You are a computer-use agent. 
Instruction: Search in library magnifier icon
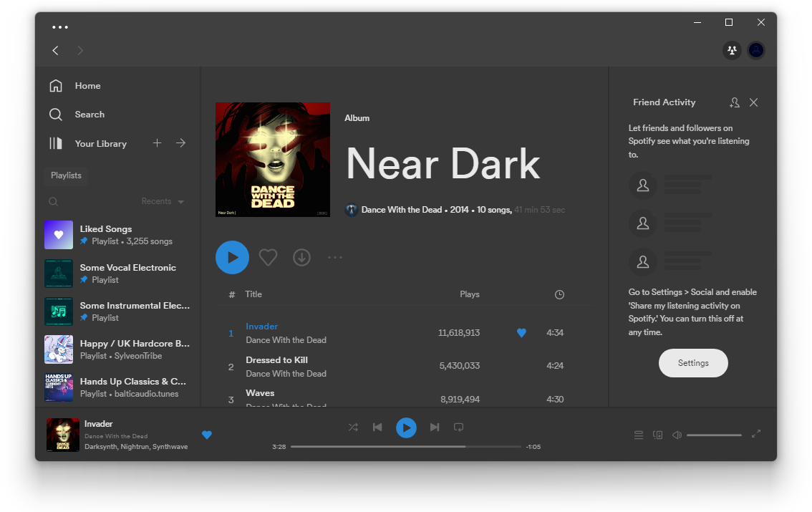pos(53,201)
